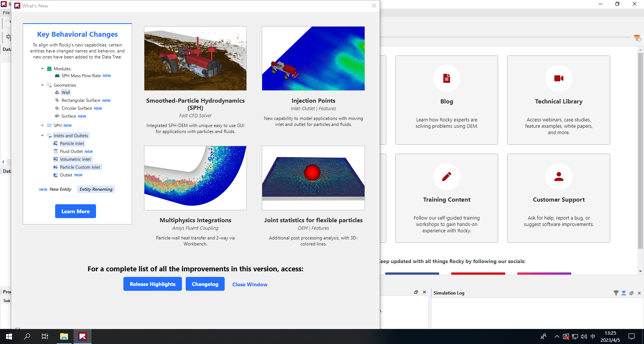Click the input method indicator in tray
The width and height of the screenshot is (644, 344).
593,337
